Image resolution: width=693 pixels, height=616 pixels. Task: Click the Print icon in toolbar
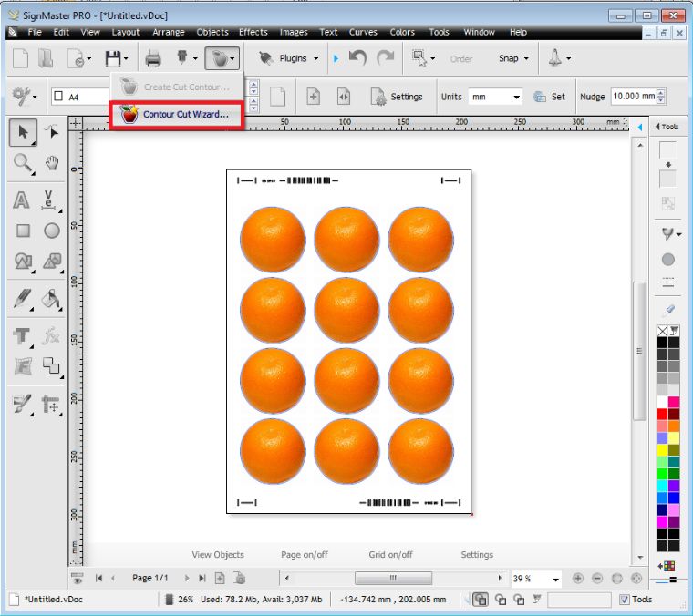(x=153, y=58)
